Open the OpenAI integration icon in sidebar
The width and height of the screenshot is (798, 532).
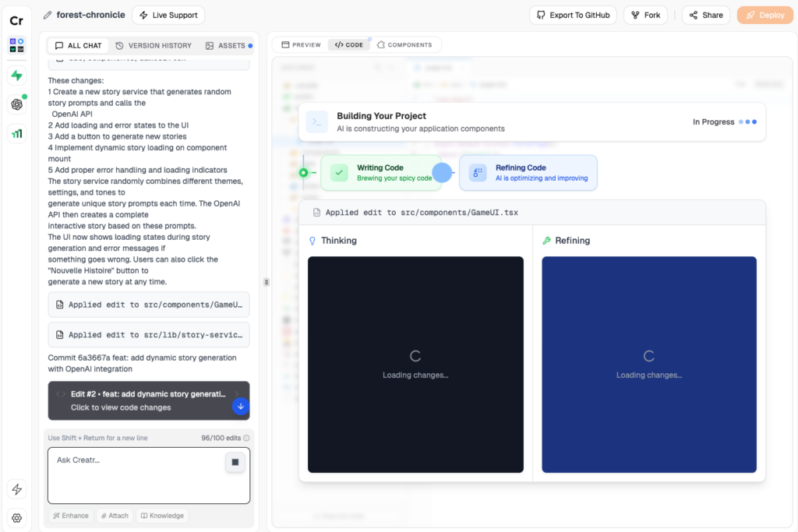[x=16, y=104]
